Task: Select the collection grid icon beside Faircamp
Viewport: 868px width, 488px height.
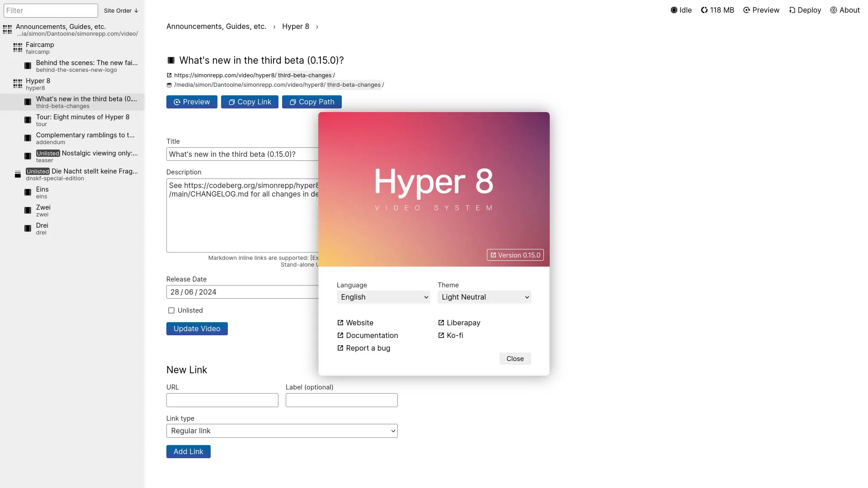Action: 18,47
